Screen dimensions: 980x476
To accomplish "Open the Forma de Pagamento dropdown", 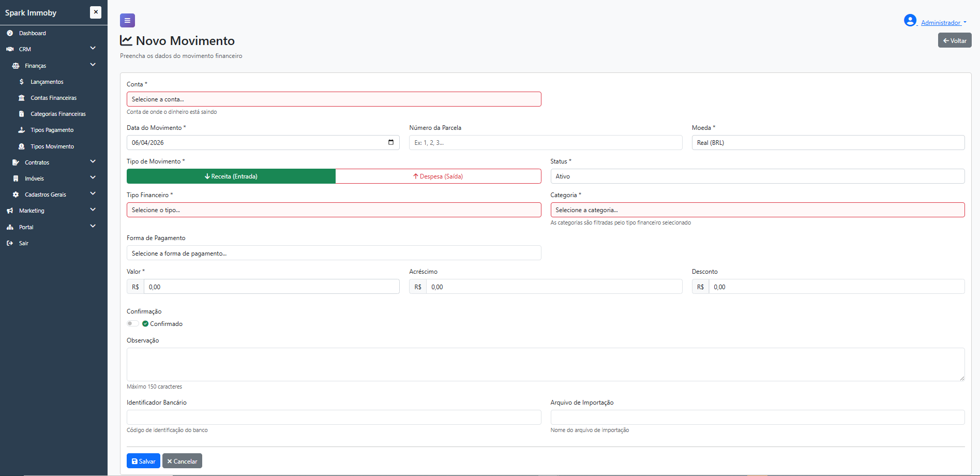I will pos(334,253).
